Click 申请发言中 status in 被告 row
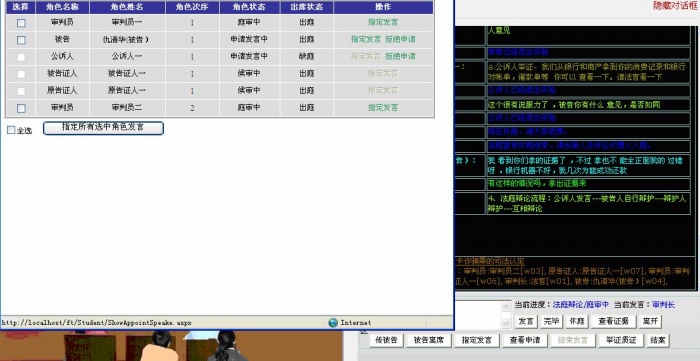700x361 pixels. pos(250,40)
